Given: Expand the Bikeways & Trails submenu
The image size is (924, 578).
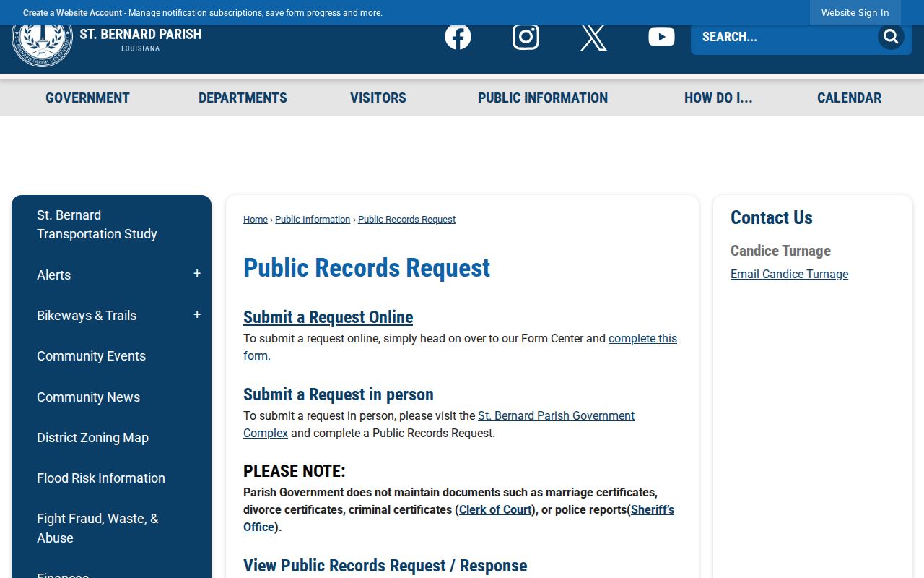Looking at the screenshot, I should 197,315.
